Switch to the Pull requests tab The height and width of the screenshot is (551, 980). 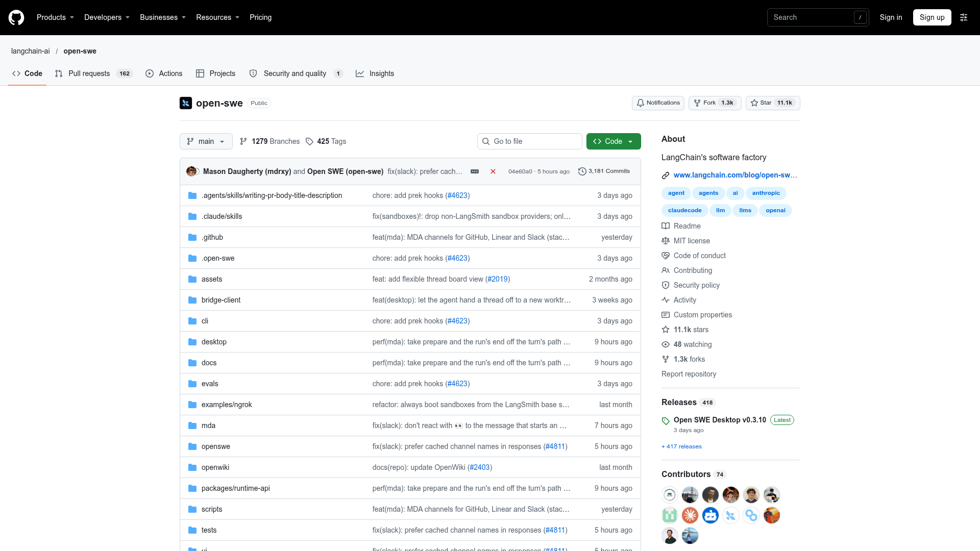(93, 73)
